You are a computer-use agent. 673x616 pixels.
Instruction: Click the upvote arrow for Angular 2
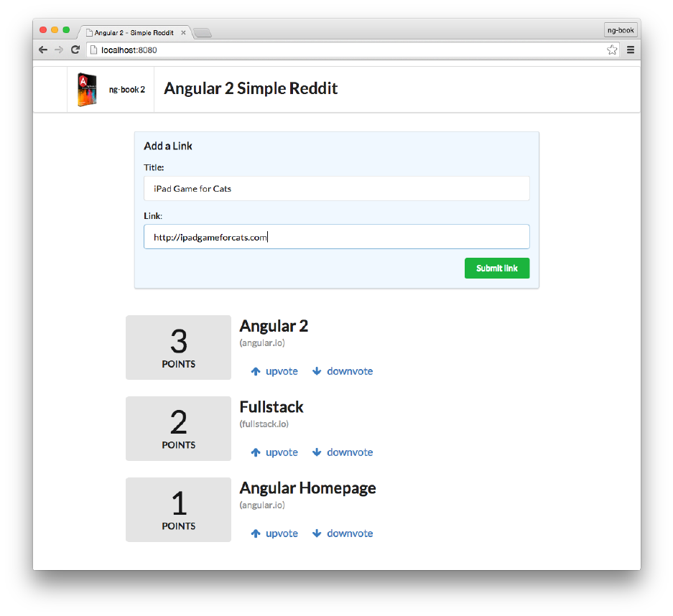[256, 372]
